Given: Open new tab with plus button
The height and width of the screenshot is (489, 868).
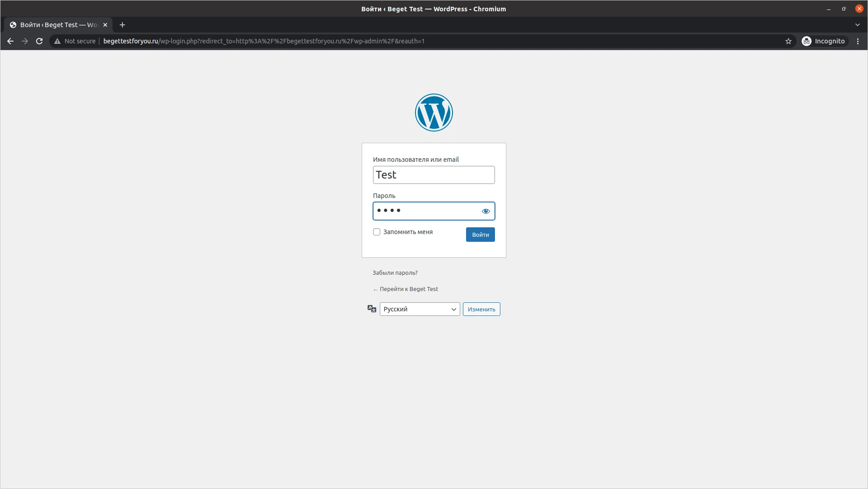Looking at the screenshot, I should point(122,25).
